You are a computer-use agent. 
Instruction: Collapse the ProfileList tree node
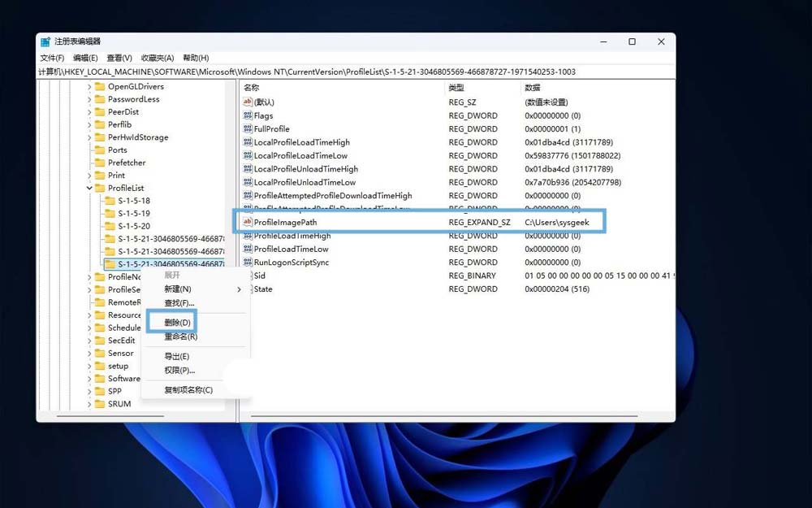pos(89,188)
